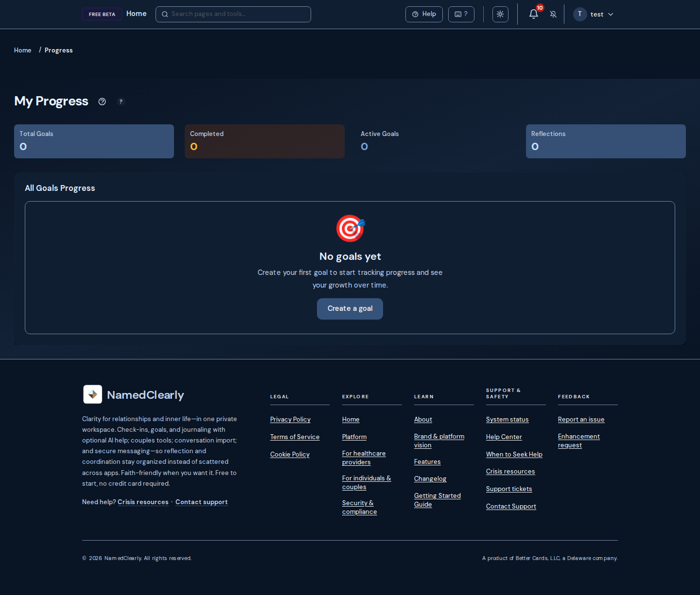Viewport: 700px width, 595px height.
Task: Click the notification bell icon
Action: coord(533,14)
